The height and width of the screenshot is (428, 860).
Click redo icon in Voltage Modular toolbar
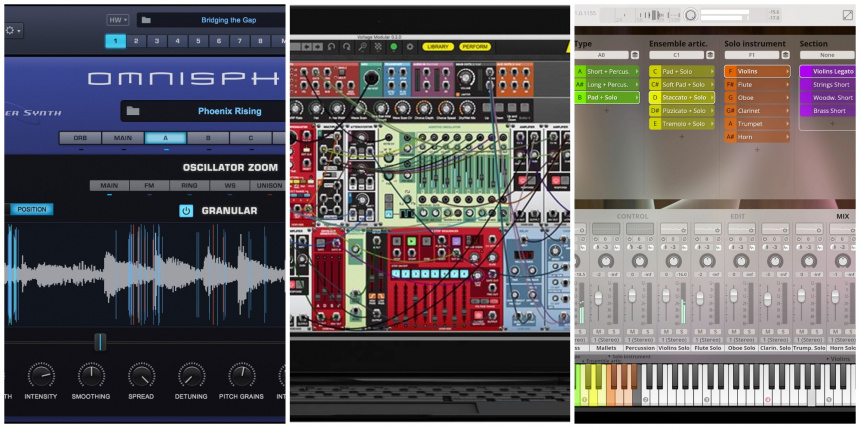coord(347,47)
